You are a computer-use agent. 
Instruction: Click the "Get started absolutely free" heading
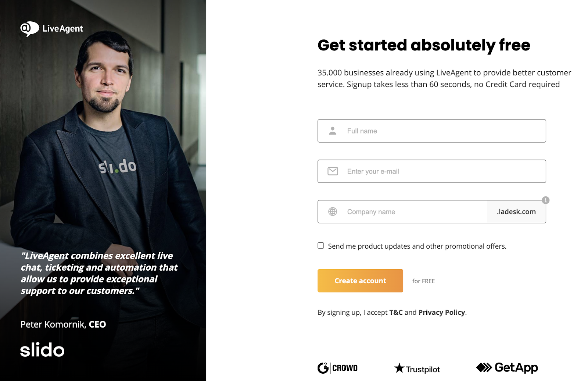(424, 46)
